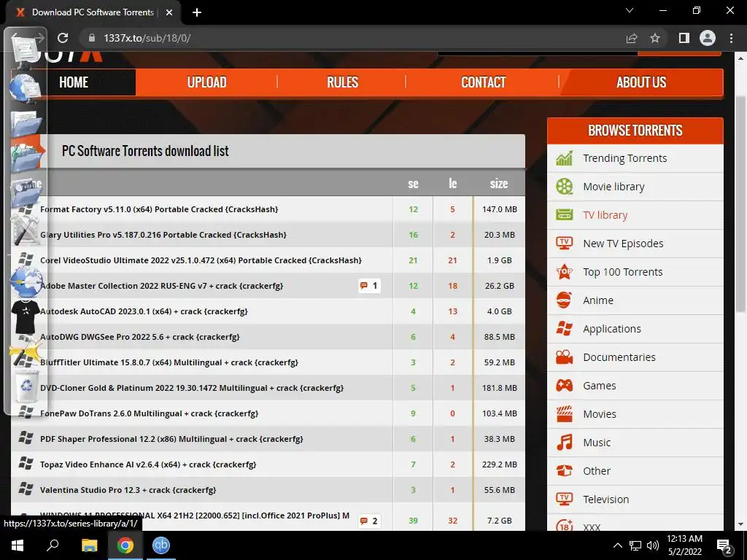Image resolution: width=747 pixels, height=560 pixels.
Task: Click the Movies clapperboard icon
Action: pyautogui.click(x=564, y=414)
